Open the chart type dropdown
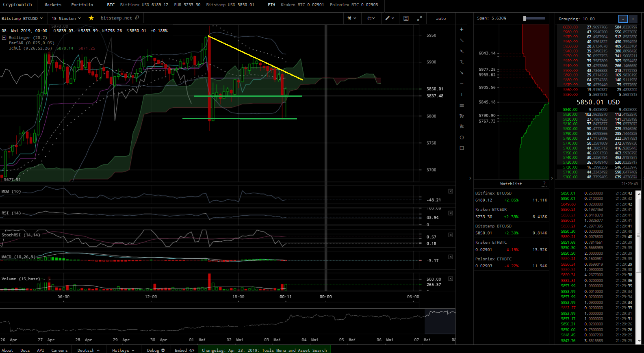Image resolution: width=644 pixels, height=353 pixels. point(352,18)
